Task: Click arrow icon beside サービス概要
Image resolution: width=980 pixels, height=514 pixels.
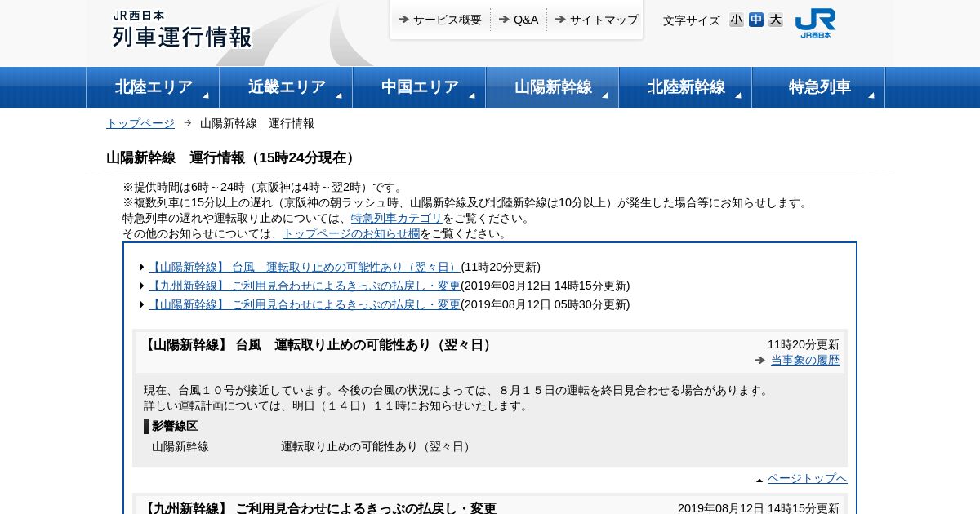Action: tap(403, 19)
